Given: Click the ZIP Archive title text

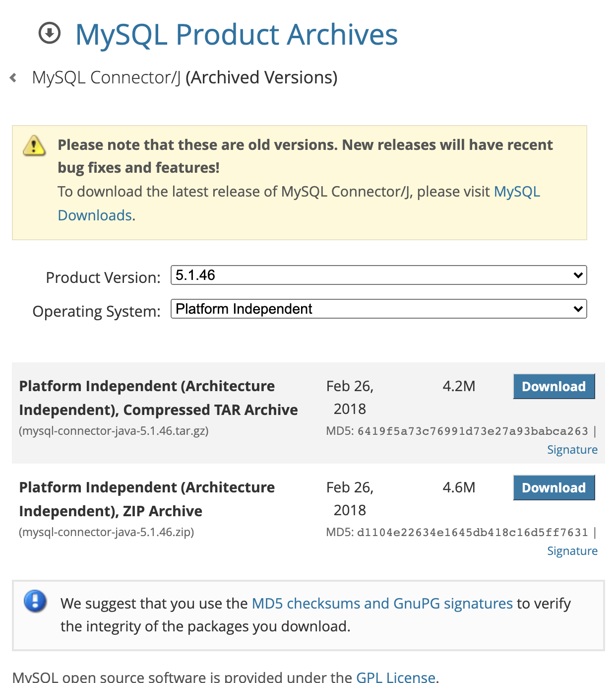Looking at the screenshot, I should click(147, 499).
